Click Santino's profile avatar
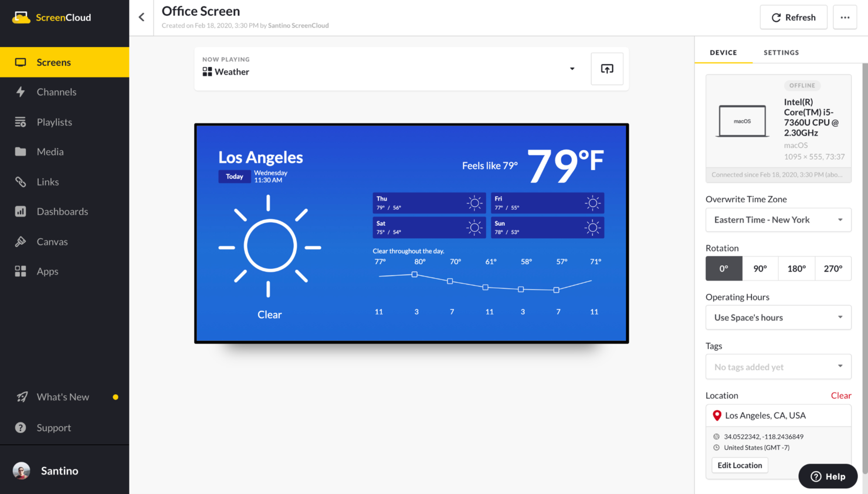The image size is (868, 494). pyautogui.click(x=22, y=471)
